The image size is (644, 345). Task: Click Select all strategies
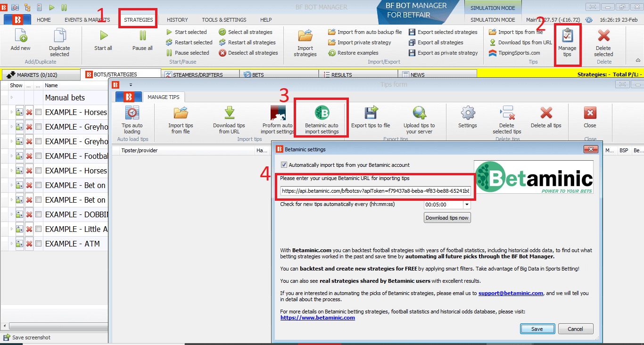[x=246, y=32]
